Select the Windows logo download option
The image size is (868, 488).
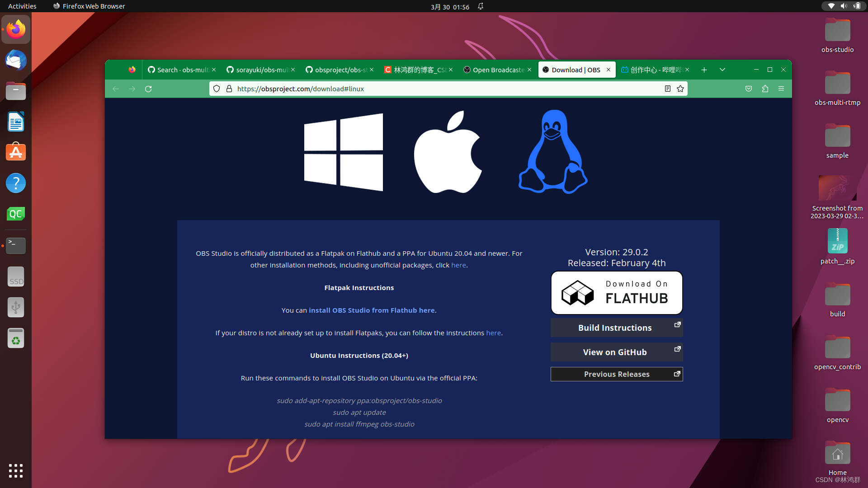344,152
